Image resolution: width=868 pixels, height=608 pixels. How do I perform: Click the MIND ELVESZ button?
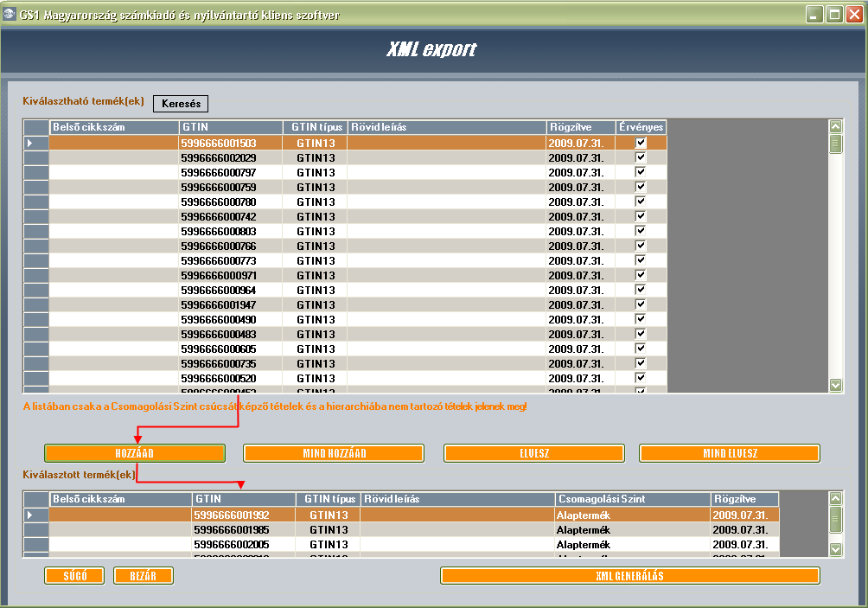(x=730, y=453)
